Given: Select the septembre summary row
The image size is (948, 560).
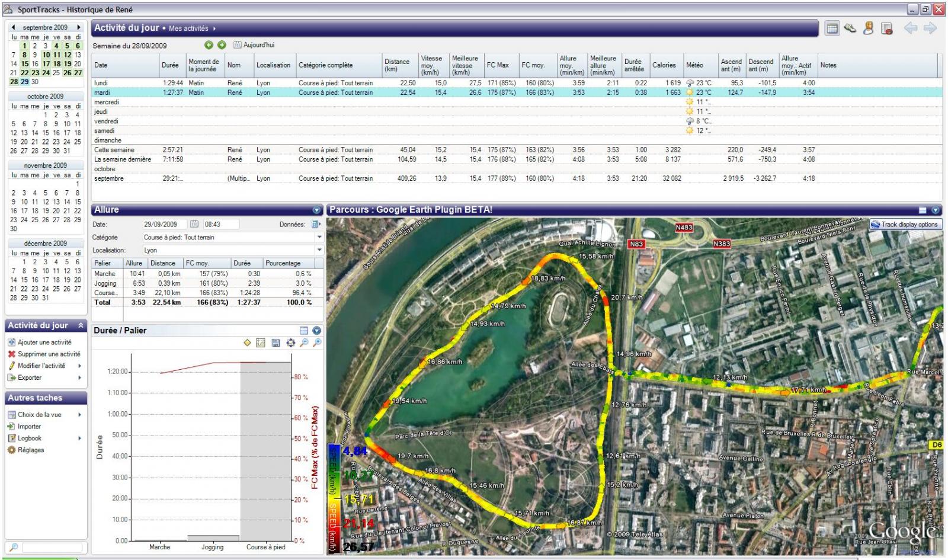Looking at the screenshot, I should (x=515, y=178).
